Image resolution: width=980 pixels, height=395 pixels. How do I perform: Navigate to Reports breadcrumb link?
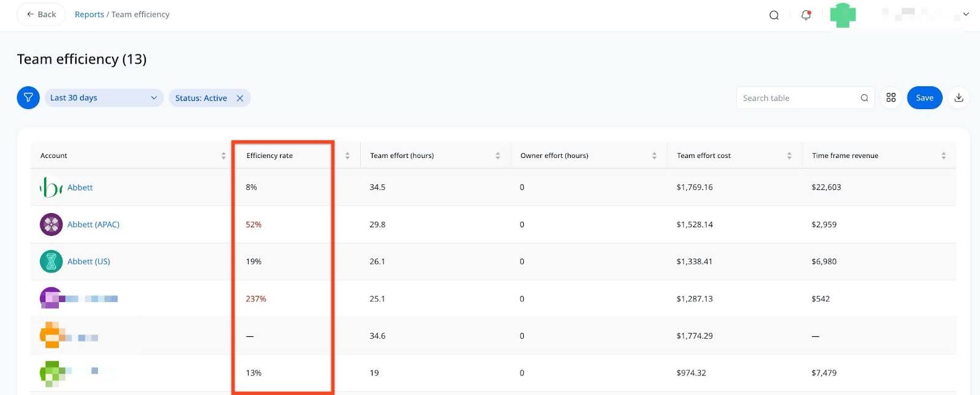[x=89, y=15]
